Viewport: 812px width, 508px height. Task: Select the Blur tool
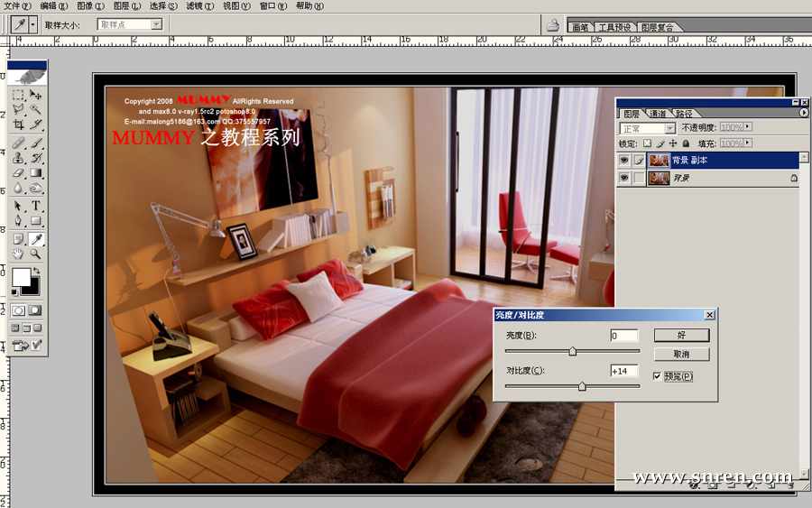[x=19, y=188]
